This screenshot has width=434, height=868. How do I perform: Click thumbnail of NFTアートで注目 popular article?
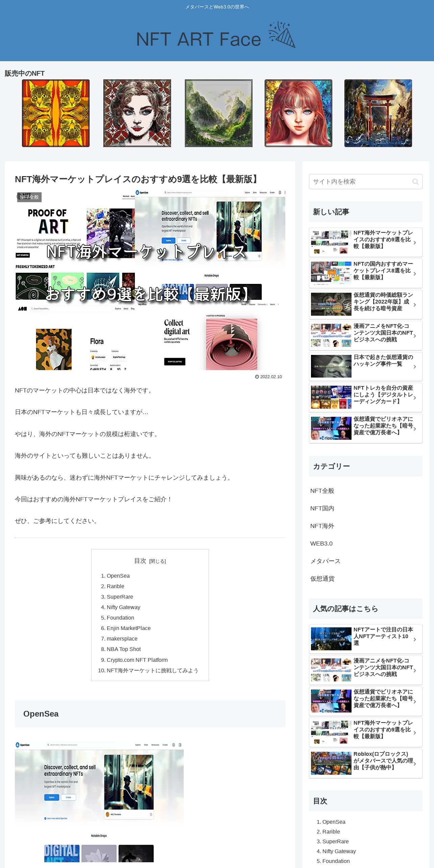331,639
